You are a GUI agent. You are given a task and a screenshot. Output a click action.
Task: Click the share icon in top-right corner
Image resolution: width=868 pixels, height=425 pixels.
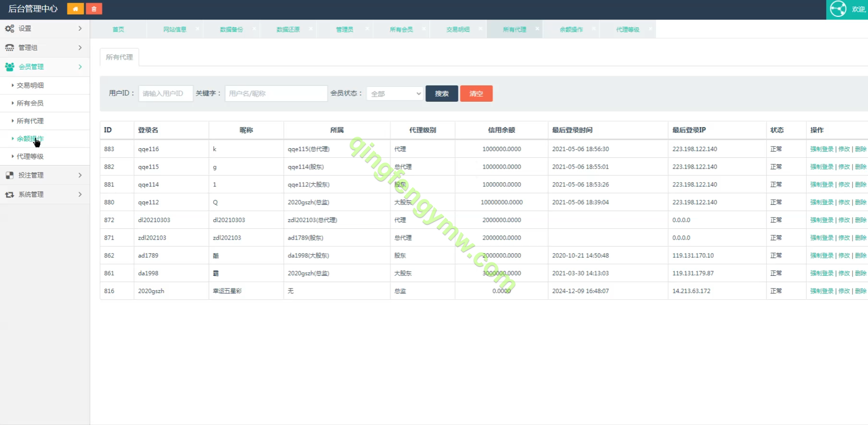(x=838, y=9)
